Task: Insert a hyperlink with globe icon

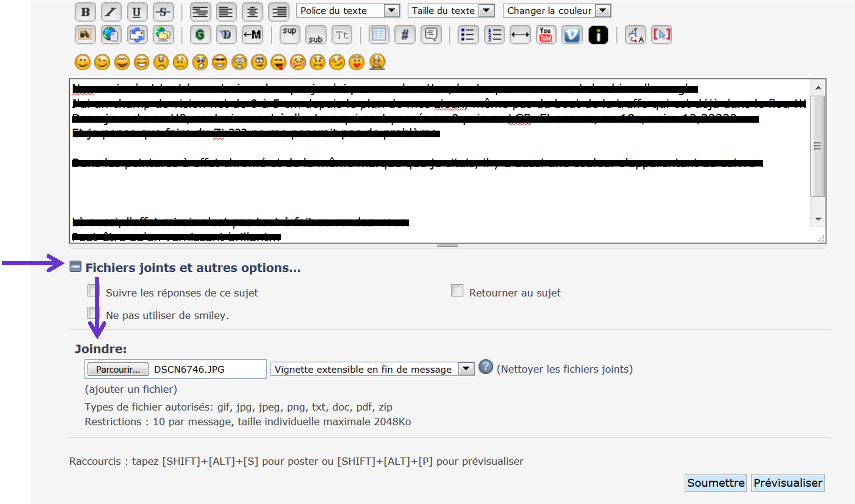Action: (111, 35)
